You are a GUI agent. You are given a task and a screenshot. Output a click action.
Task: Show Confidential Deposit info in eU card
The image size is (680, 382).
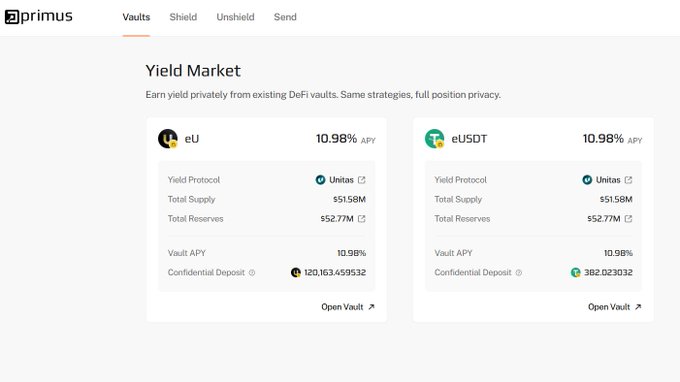point(252,273)
